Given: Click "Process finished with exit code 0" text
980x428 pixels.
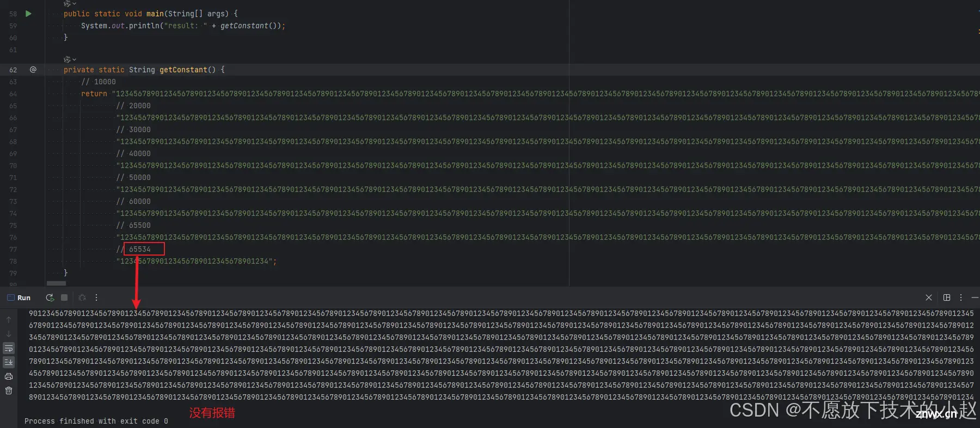Looking at the screenshot, I should tap(96, 421).
